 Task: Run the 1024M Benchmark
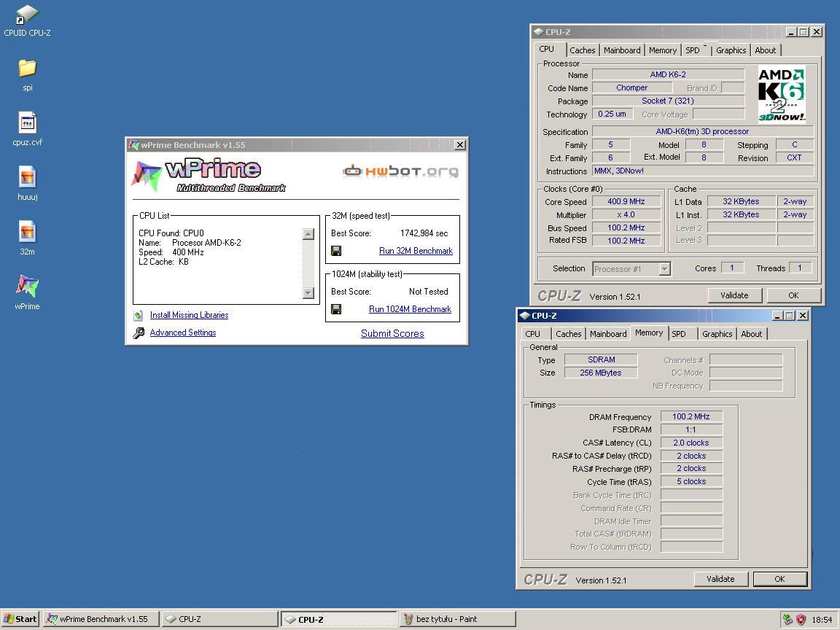[x=410, y=309]
